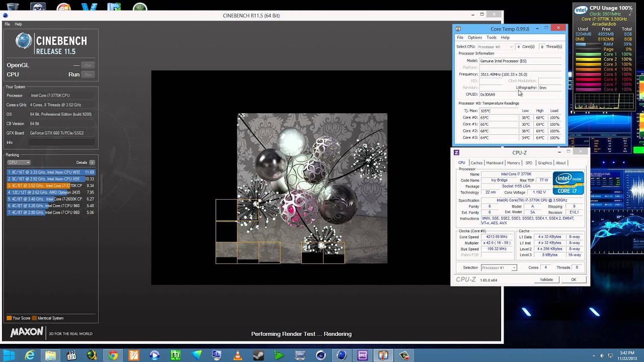
Task: Click Core Temp title bar thermometer icon
Action: click(458, 29)
